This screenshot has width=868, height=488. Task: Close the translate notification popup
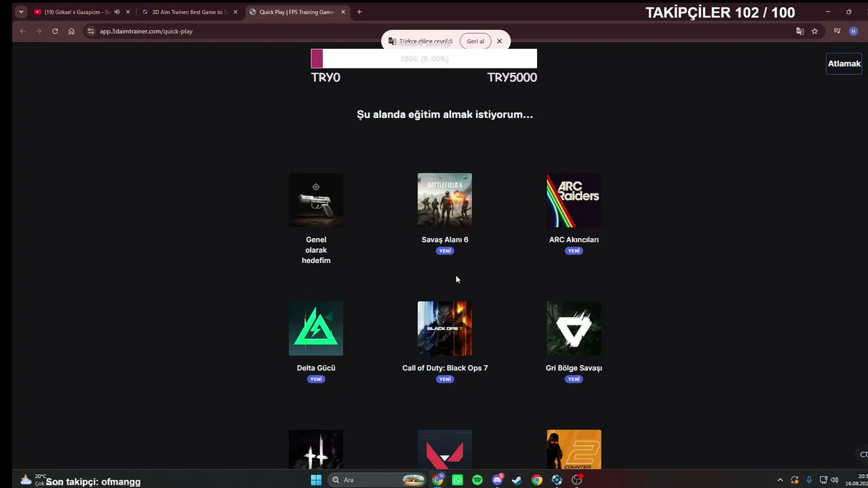500,41
